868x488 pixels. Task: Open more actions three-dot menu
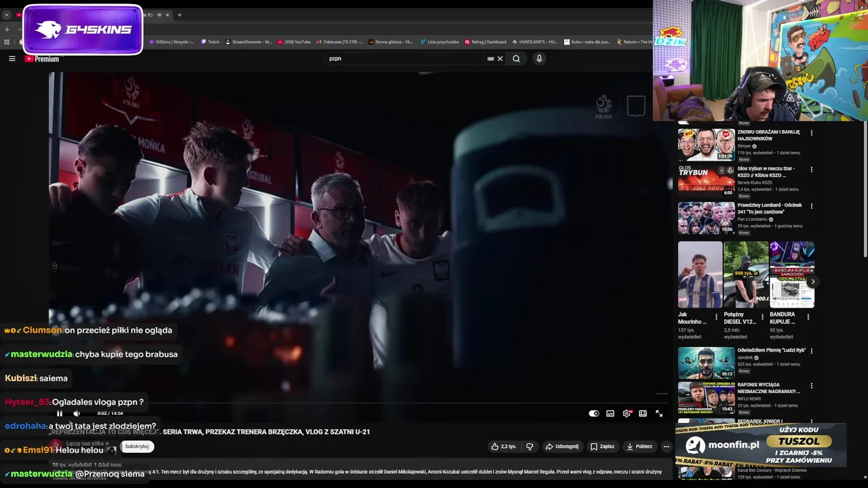(666, 447)
